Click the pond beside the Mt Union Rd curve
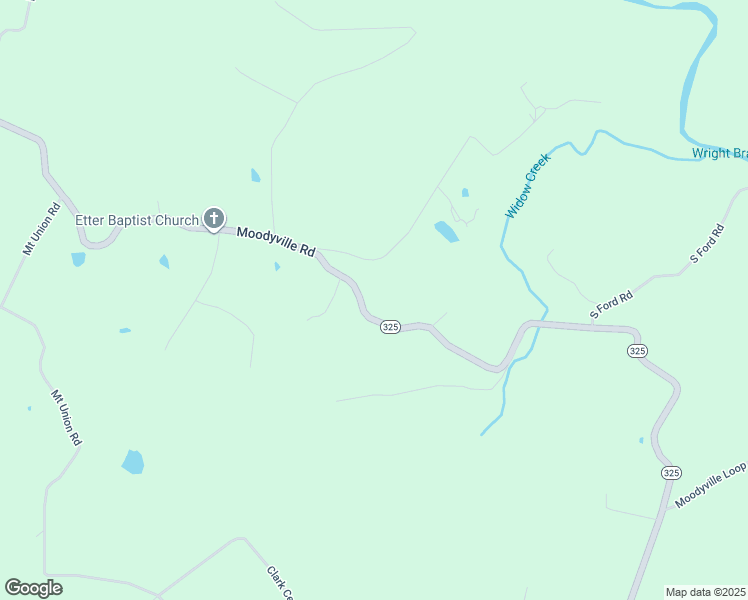Screen dimensions: 748x600 click(78, 259)
